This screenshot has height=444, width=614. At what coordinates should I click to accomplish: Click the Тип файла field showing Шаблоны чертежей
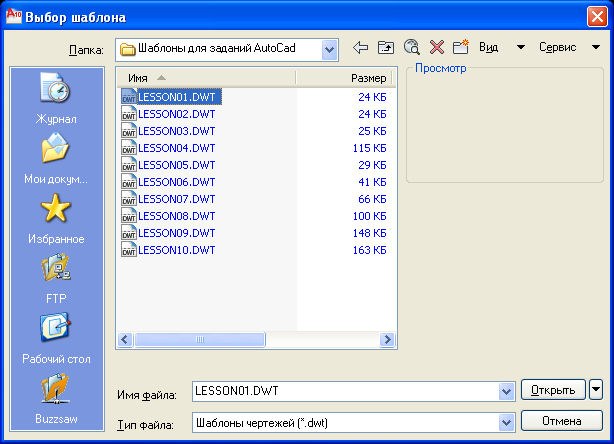(346, 422)
